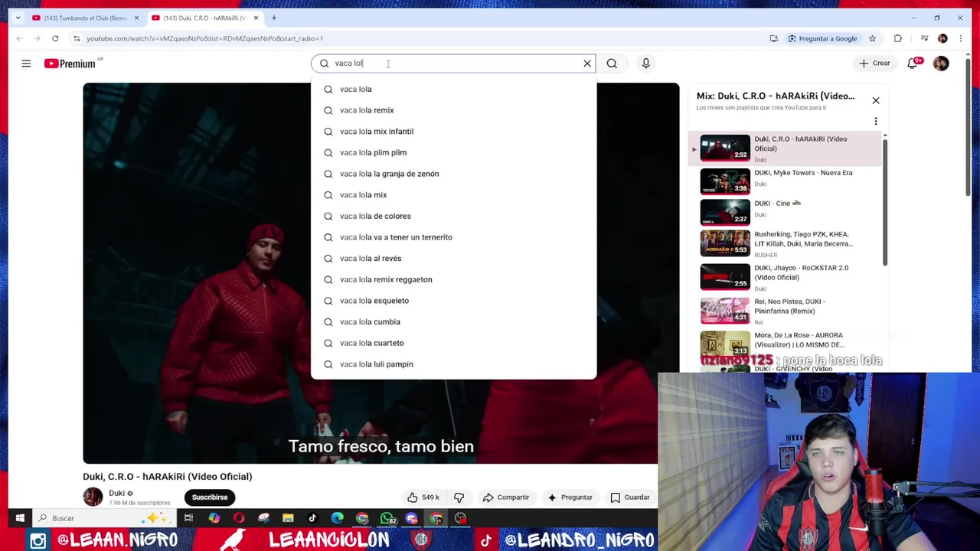Open the Crear menu

[874, 64]
